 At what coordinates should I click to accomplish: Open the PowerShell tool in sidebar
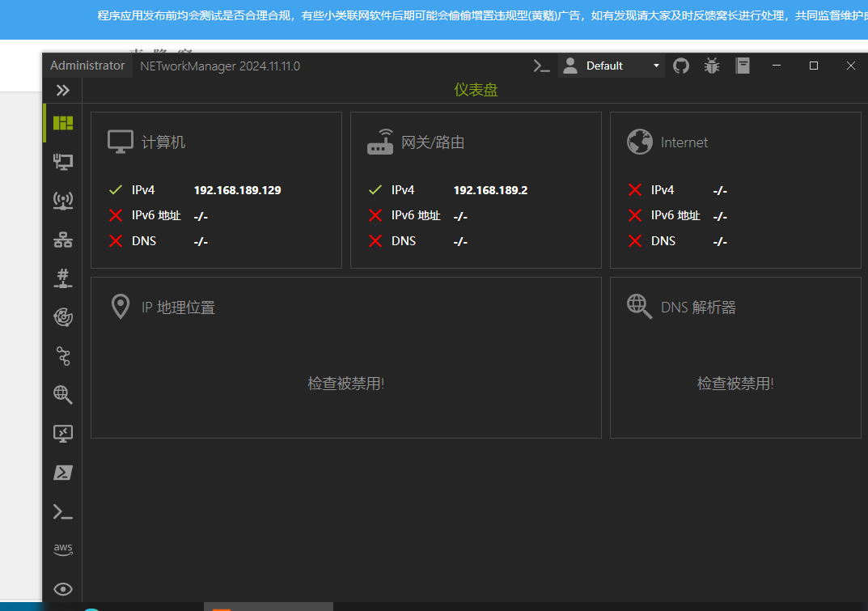click(x=62, y=473)
